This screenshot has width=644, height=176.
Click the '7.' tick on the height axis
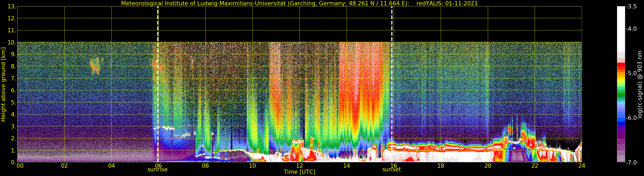pyautogui.click(x=13, y=79)
